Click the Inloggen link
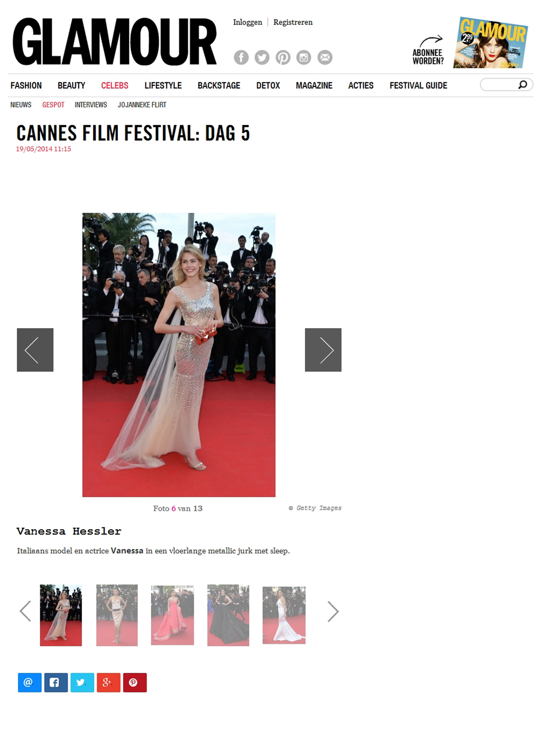540x756 pixels. pos(247,22)
